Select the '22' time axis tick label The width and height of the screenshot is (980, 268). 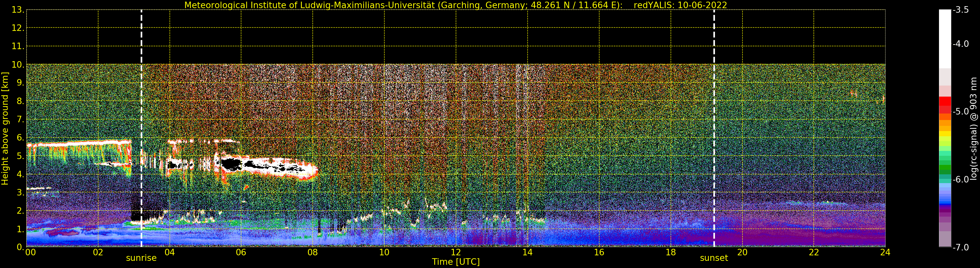(814, 252)
